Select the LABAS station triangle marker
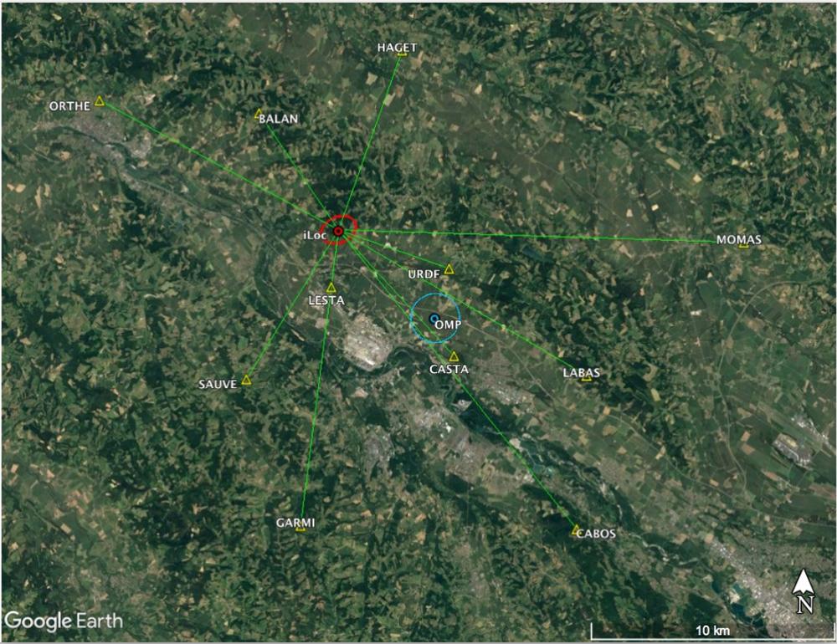The image size is (837, 644). pyautogui.click(x=587, y=377)
